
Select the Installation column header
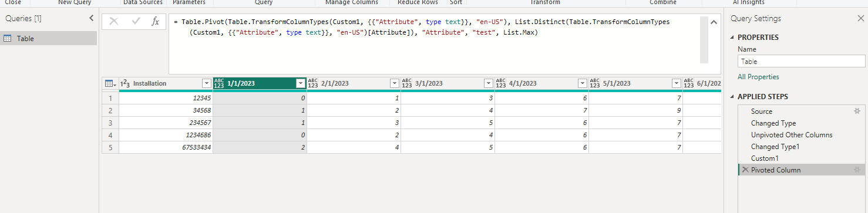166,83
